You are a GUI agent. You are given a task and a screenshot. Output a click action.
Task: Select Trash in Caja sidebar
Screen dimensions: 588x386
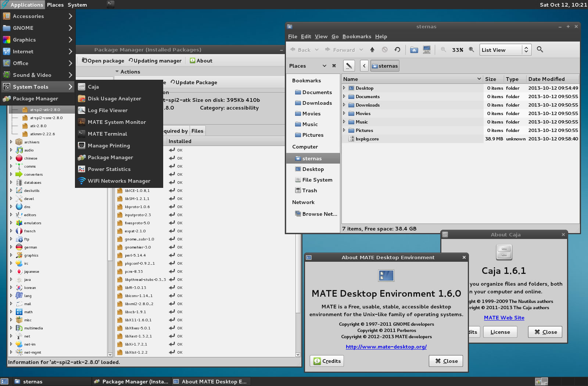(313, 190)
